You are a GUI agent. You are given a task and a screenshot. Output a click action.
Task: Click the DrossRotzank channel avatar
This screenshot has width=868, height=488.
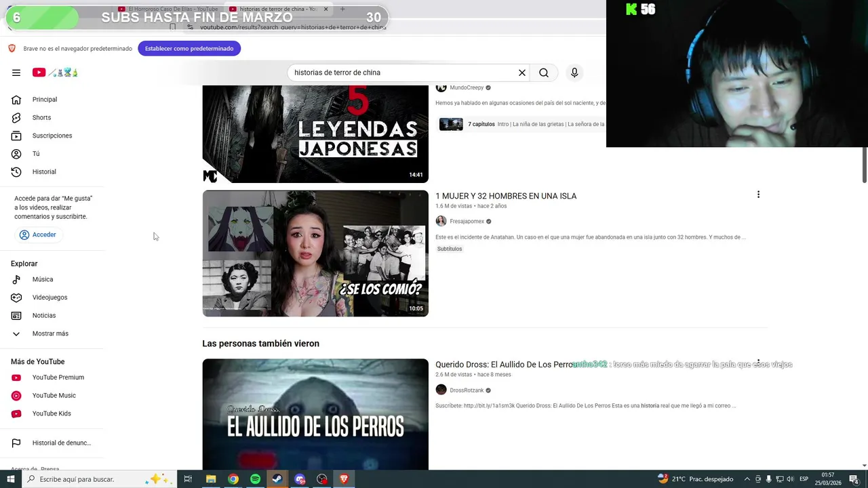tap(441, 390)
